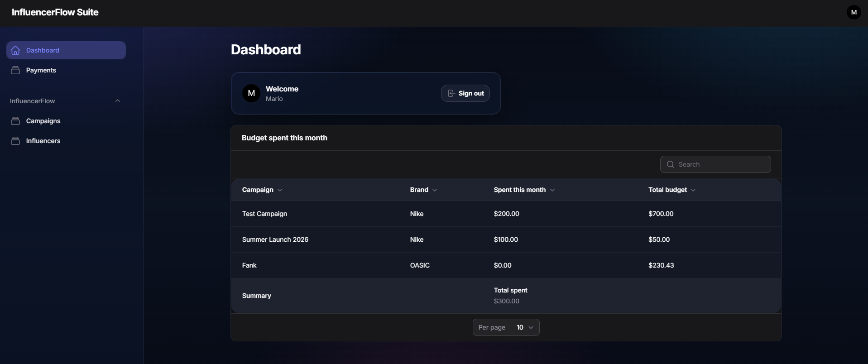Open the user avatar in top bar
The height and width of the screenshot is (364, 868).
(x=854, y=12)
